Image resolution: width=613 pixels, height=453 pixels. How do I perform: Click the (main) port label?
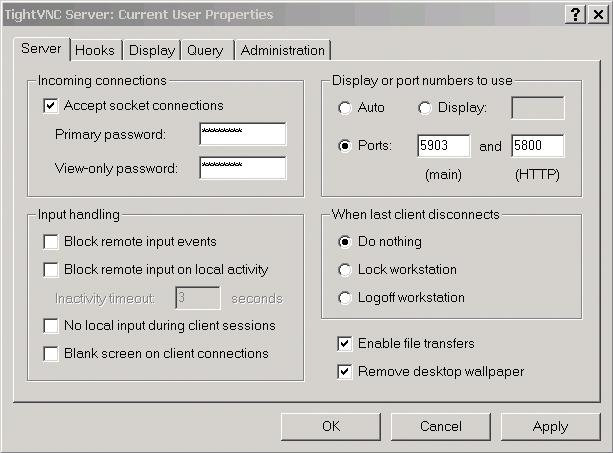pos(443,174)
